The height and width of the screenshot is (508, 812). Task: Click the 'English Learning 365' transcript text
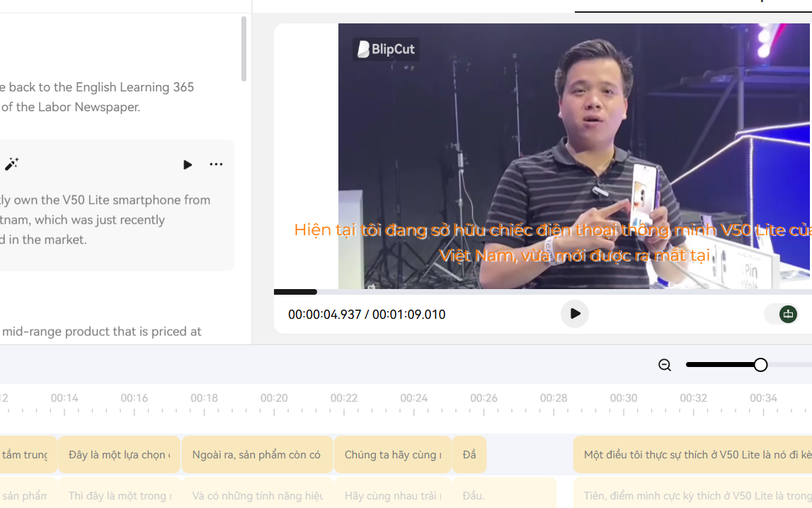(x=135, y=87)
